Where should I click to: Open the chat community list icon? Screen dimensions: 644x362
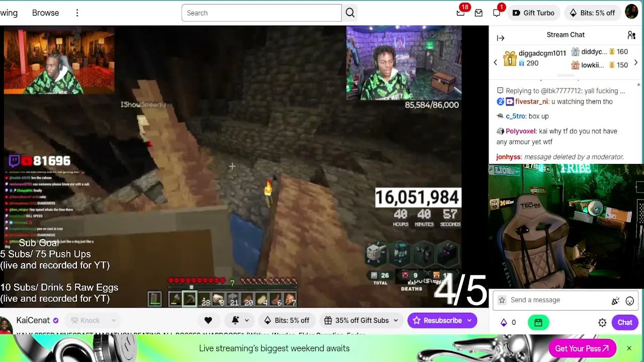click(631, 35)
